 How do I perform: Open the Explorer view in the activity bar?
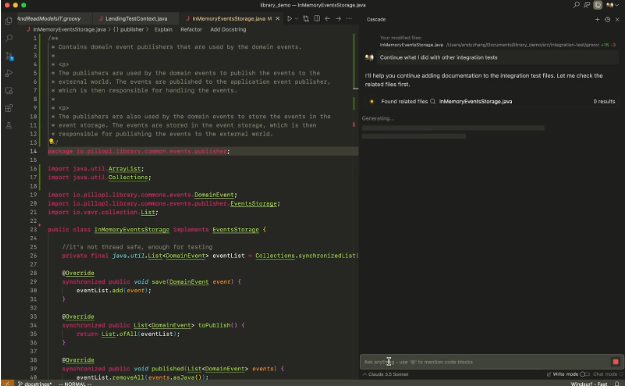pos(9,21)
